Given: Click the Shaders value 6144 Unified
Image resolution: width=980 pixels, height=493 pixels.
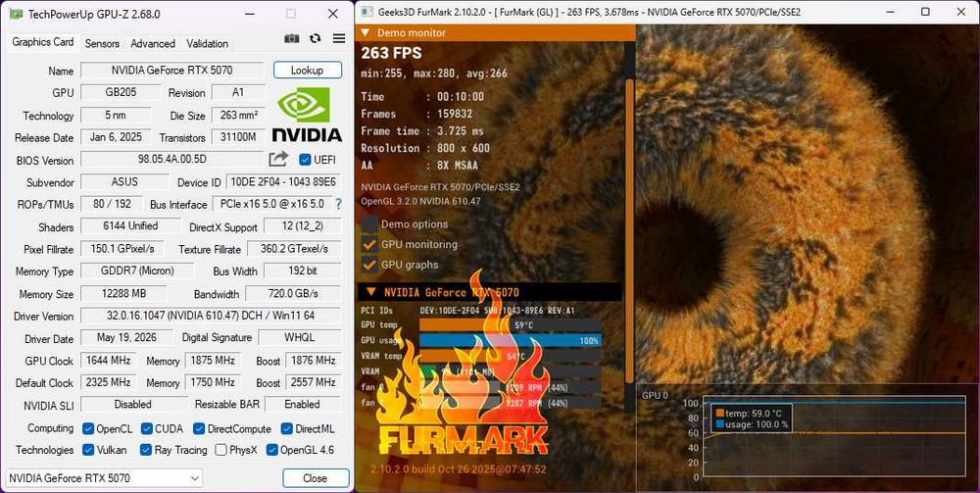Looking at the screenshot, I should click(130, 226).
